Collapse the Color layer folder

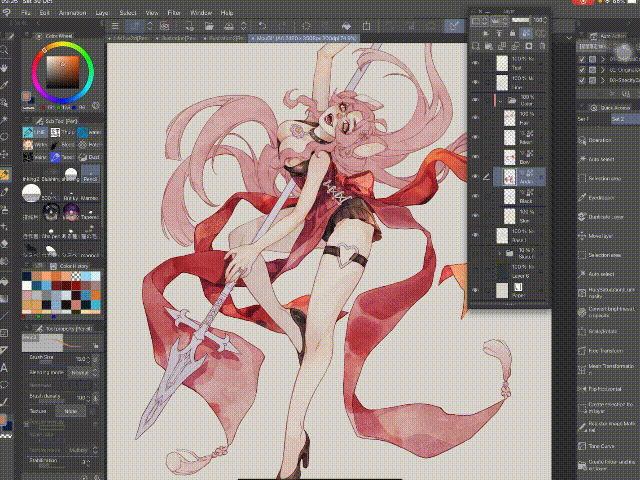(x=500, y=100)
